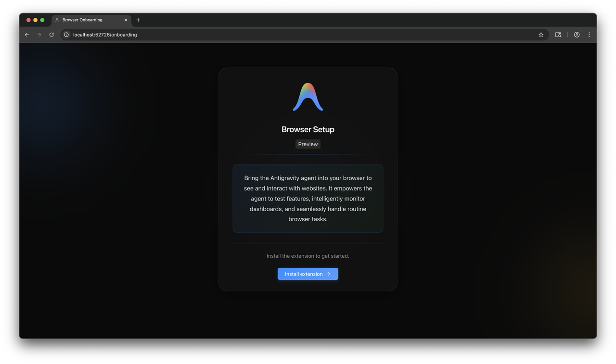This screenshot has height=364, width=616.
Task: Bookmark the page using the star icon
Action: click(x=540, y=35)
